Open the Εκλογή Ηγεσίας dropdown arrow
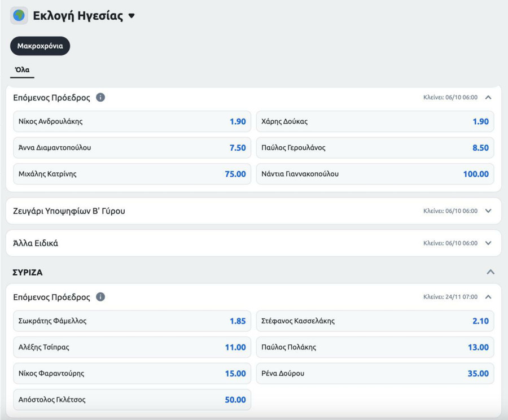The height and width of the screenshot is (420, 508). click(x=132, y=16)
